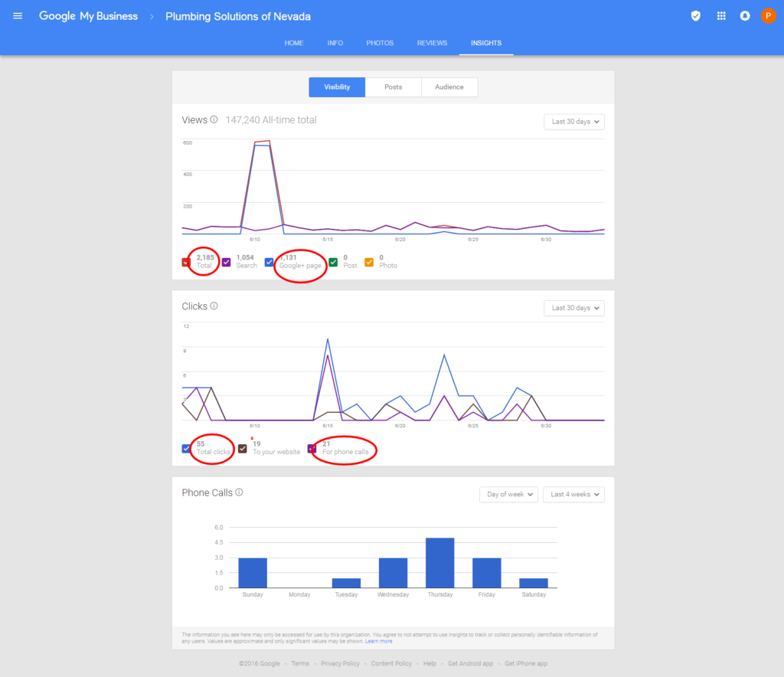Open the Google apps grid
This screenshot has width=784, height=677.
coord(721,16)
